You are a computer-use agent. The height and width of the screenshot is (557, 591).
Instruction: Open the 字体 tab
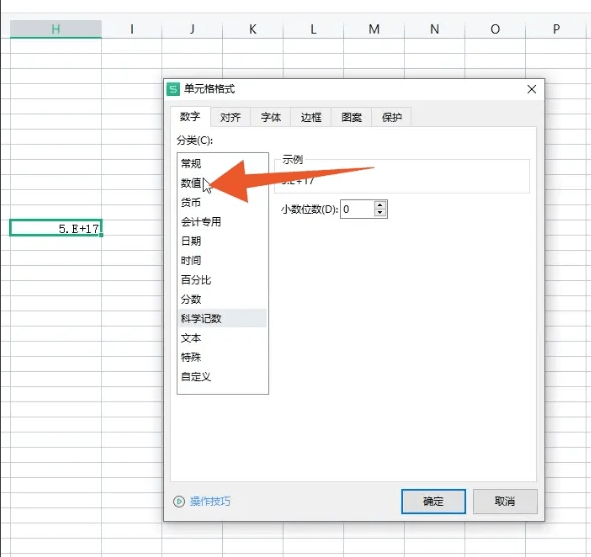(271, 117)
